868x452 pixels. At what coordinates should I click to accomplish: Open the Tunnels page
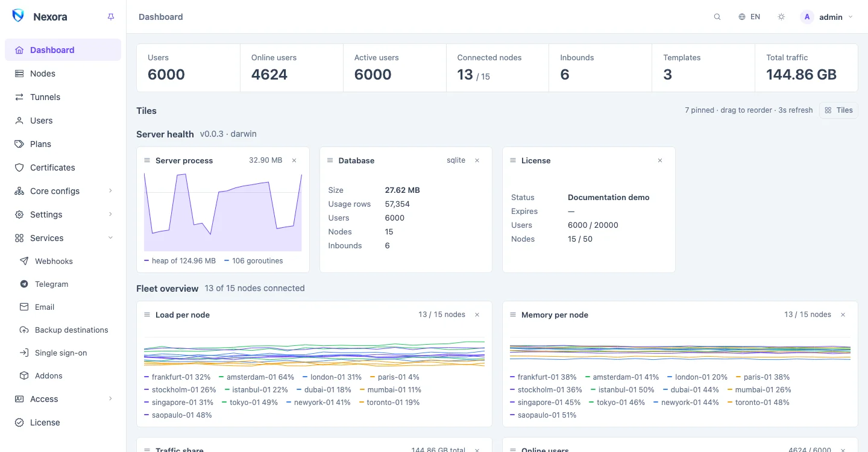pyautogui.click(x=63, y=97)
